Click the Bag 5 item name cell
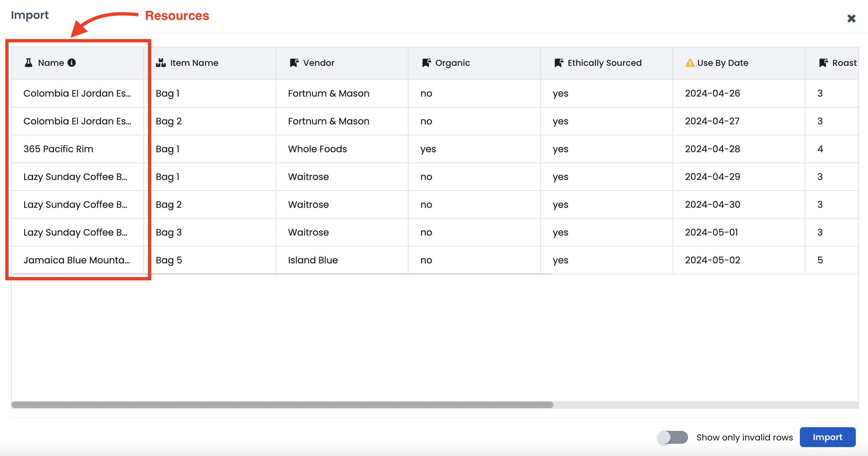 [x=169, y=260]
